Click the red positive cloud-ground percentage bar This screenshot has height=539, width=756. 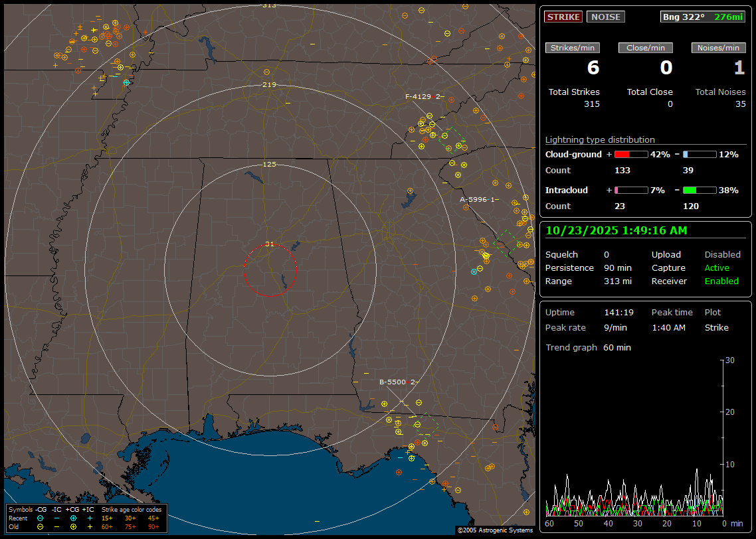pyautogui.click(x=630, y=154)
